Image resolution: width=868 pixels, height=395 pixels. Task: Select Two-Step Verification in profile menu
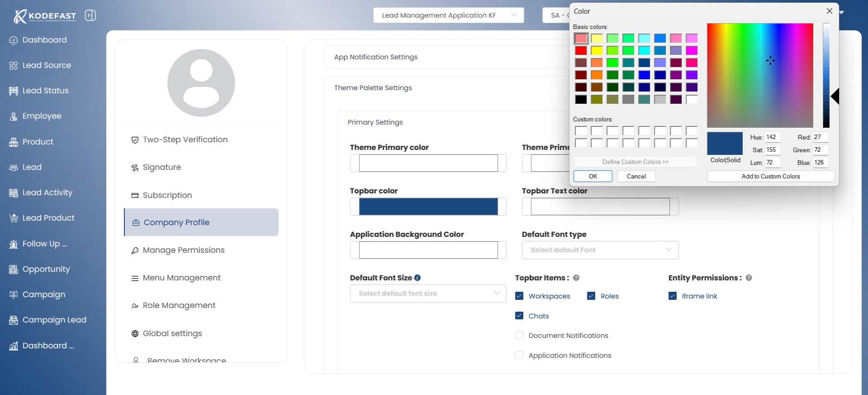click(x=185, y=140)
